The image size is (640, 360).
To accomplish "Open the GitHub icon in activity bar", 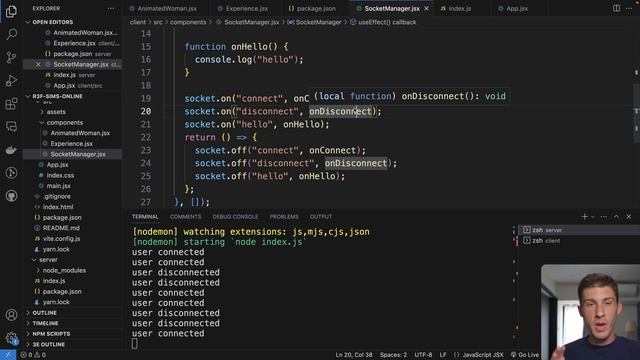I will click(11, 196).
